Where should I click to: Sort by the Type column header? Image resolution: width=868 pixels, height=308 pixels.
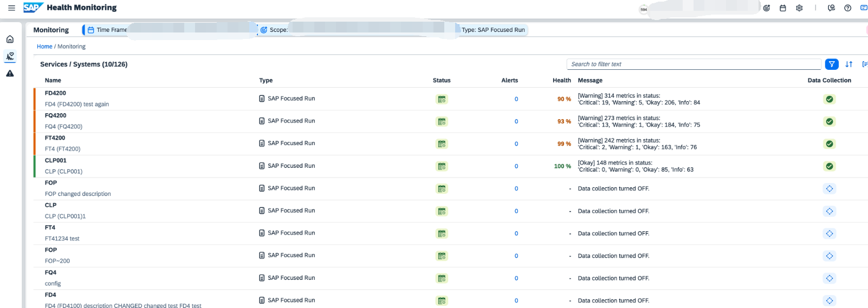tap(265, 80)
